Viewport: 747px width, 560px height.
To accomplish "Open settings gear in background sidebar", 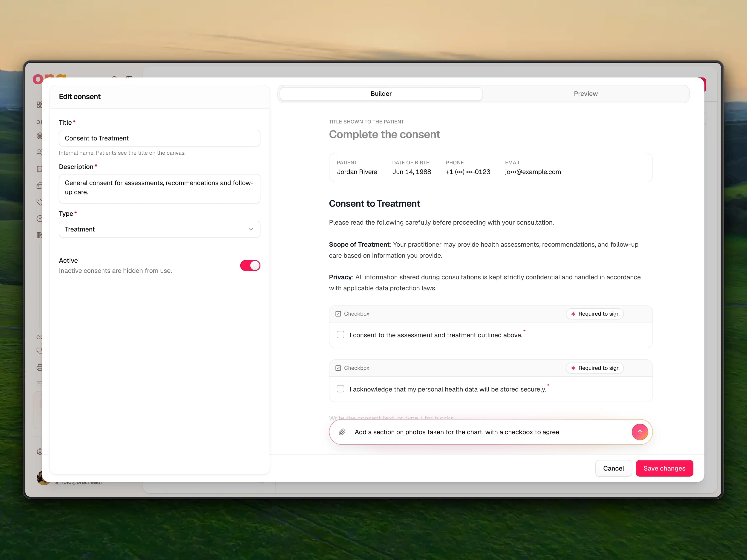I will pos(39,452).
